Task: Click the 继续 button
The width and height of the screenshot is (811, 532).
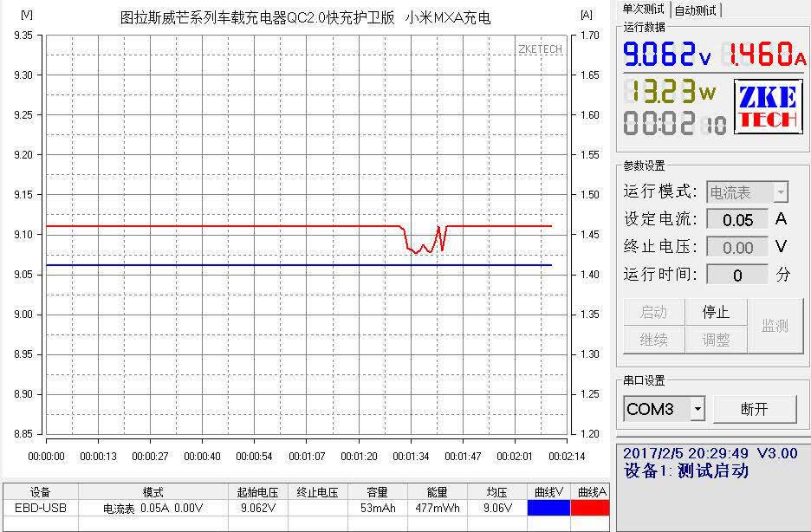Action: tap(654, 340)
